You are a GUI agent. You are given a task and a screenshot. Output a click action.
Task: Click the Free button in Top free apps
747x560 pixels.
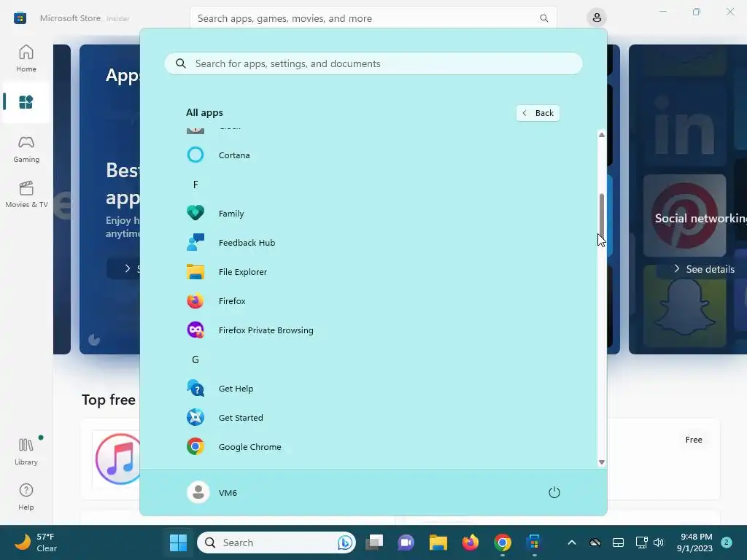pos(694,440)
